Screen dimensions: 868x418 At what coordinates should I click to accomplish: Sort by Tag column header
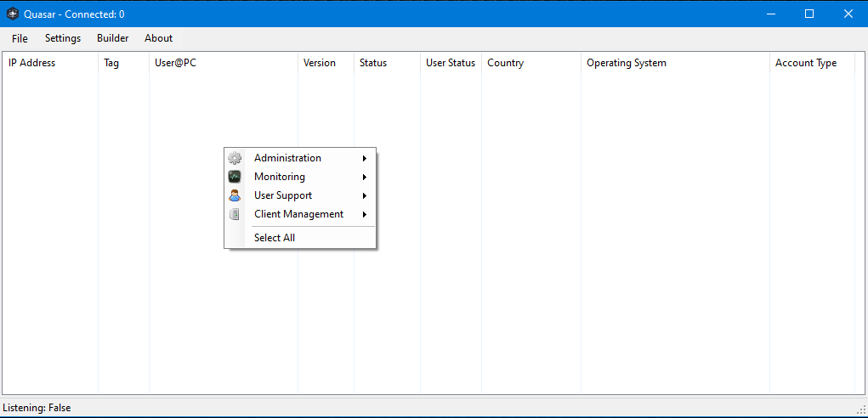pyautogui.click(x=123, y=63)
